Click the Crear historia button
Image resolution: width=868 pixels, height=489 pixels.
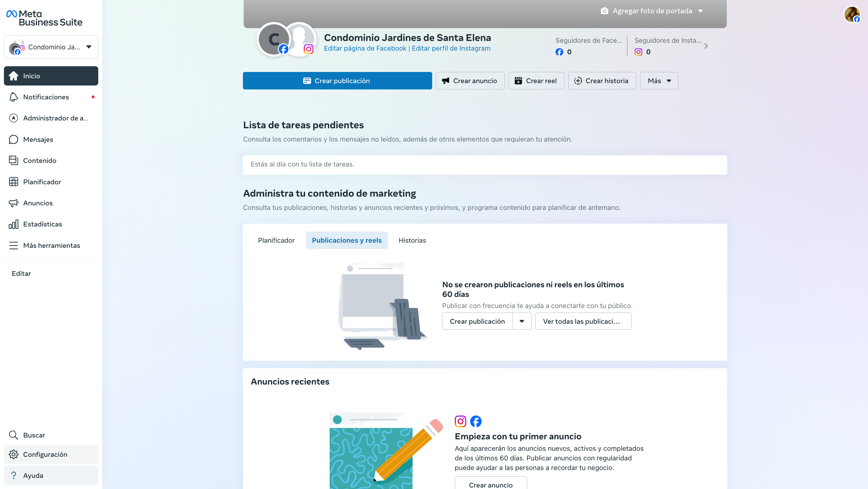(x=602, y=81)
